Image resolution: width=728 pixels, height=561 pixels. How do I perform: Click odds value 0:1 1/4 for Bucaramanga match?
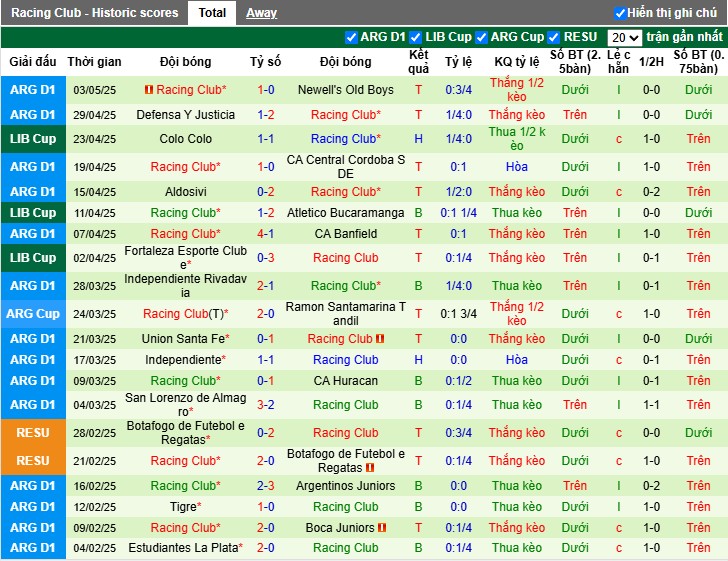tap(458, 213)
